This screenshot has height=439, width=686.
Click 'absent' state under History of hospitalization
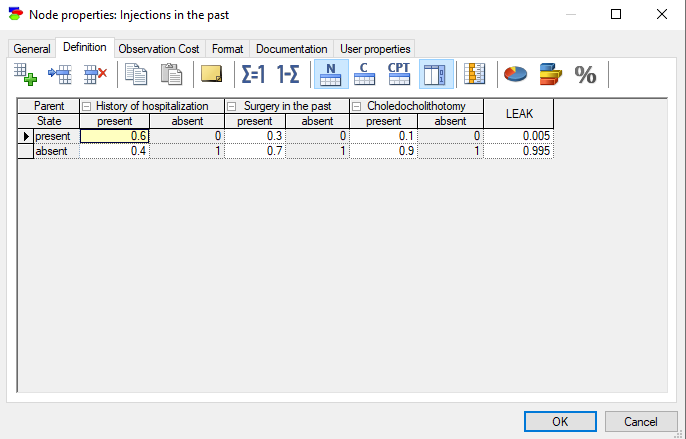pos(187,121)
